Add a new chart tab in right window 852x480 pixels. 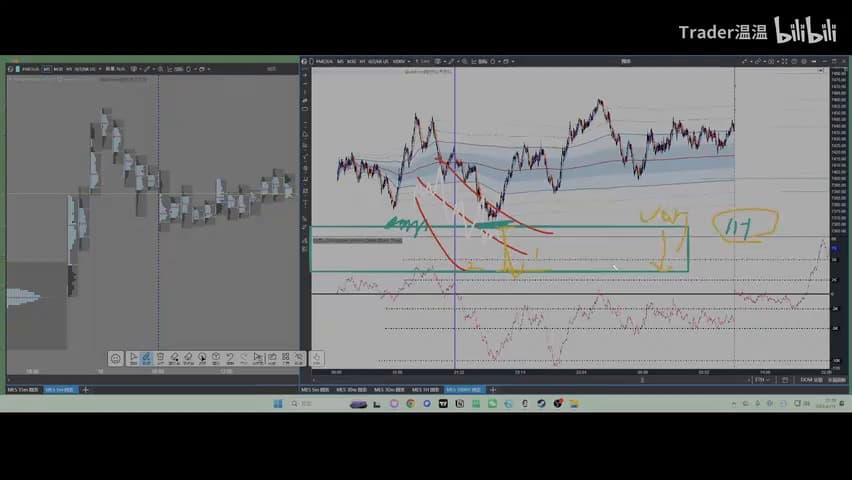click(493, 390)
